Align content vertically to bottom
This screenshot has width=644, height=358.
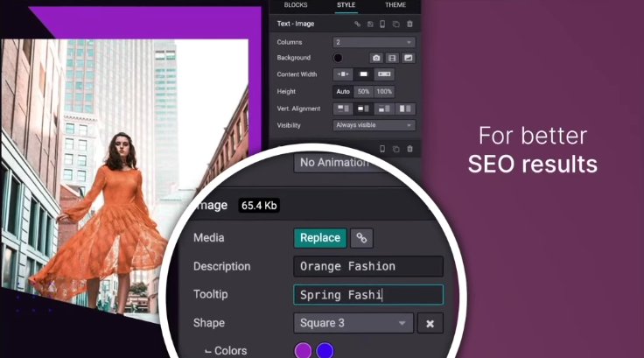click(384, 109)
